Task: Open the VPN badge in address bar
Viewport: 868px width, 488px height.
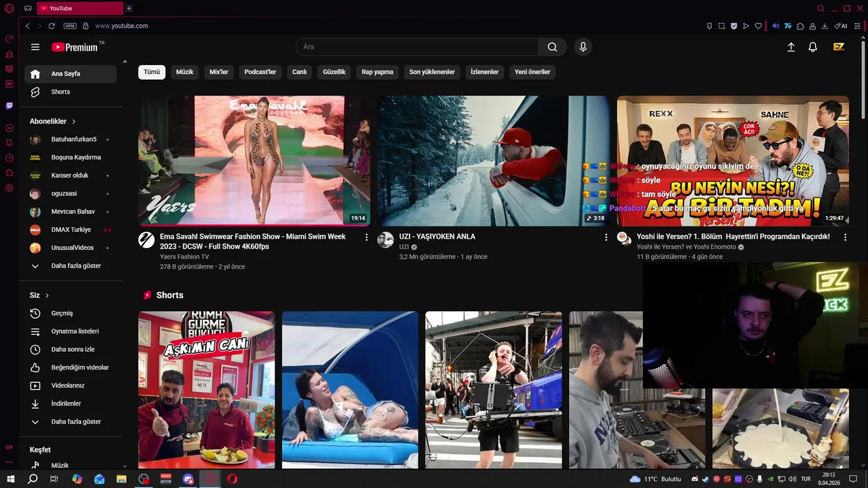Action: (x=70, y=26)
